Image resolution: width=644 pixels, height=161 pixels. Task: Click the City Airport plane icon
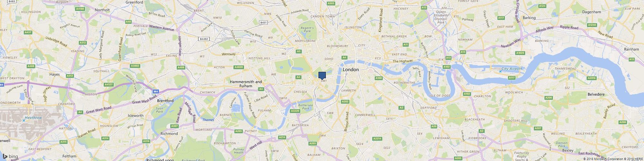[499, 71]
